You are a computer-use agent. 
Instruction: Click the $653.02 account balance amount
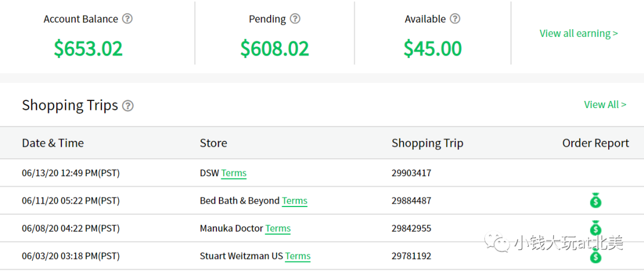[88, 48]
